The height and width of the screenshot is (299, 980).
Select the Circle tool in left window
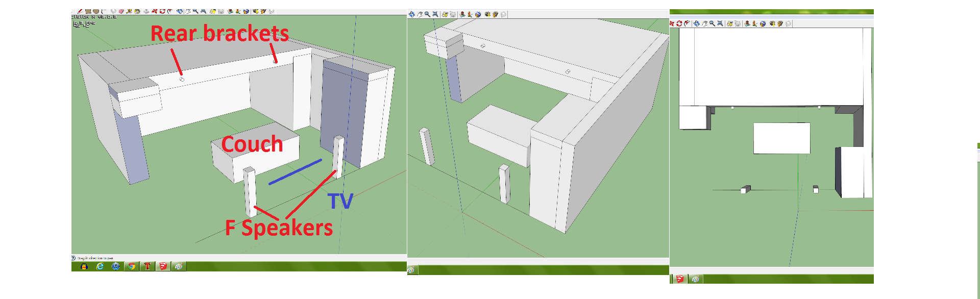(96, 11)
